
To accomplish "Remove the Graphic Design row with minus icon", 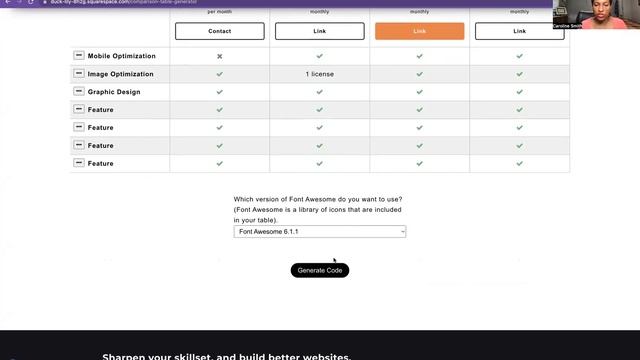I will coord(79,91).
